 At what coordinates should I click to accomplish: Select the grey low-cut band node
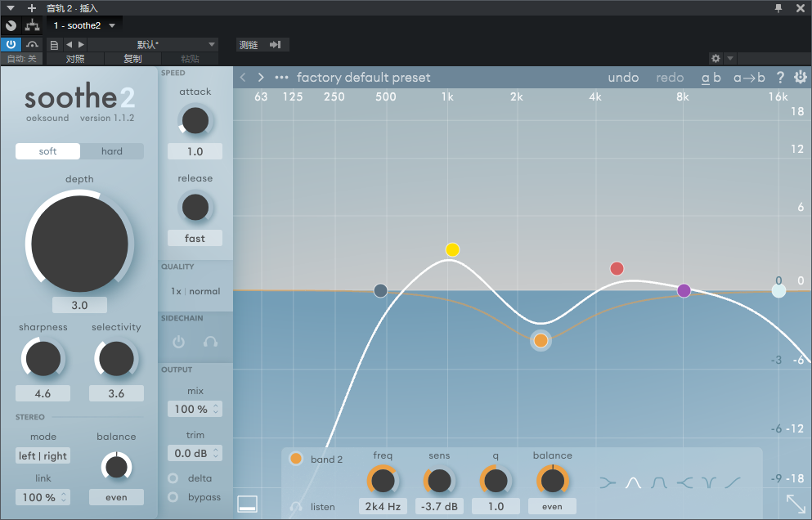(x=380, y=290)
